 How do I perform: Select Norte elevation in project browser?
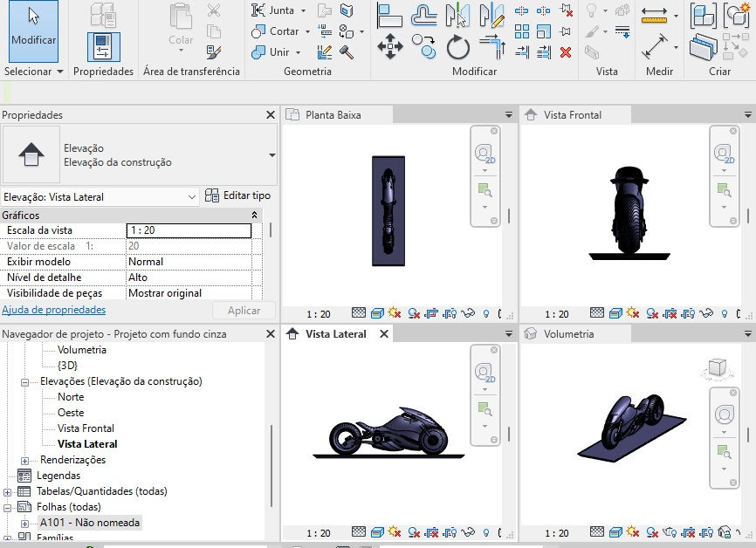tap(71, 397)
